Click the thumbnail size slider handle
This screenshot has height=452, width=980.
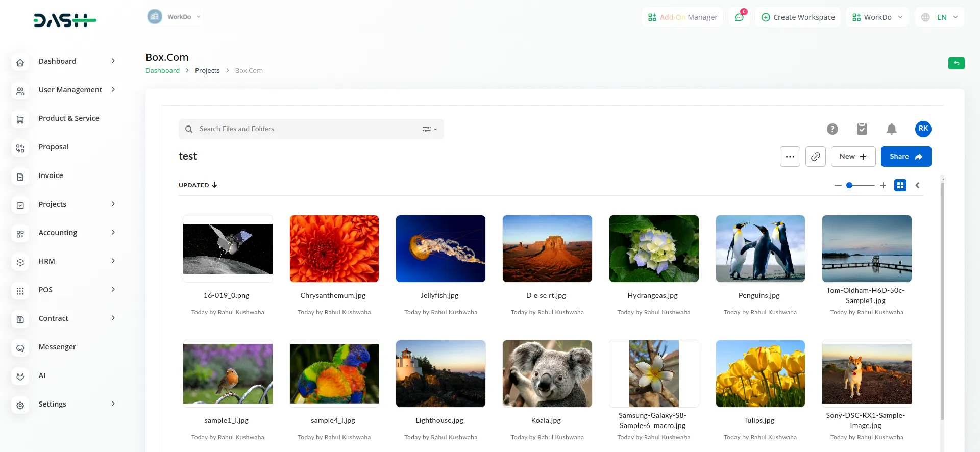pos(849,185)
